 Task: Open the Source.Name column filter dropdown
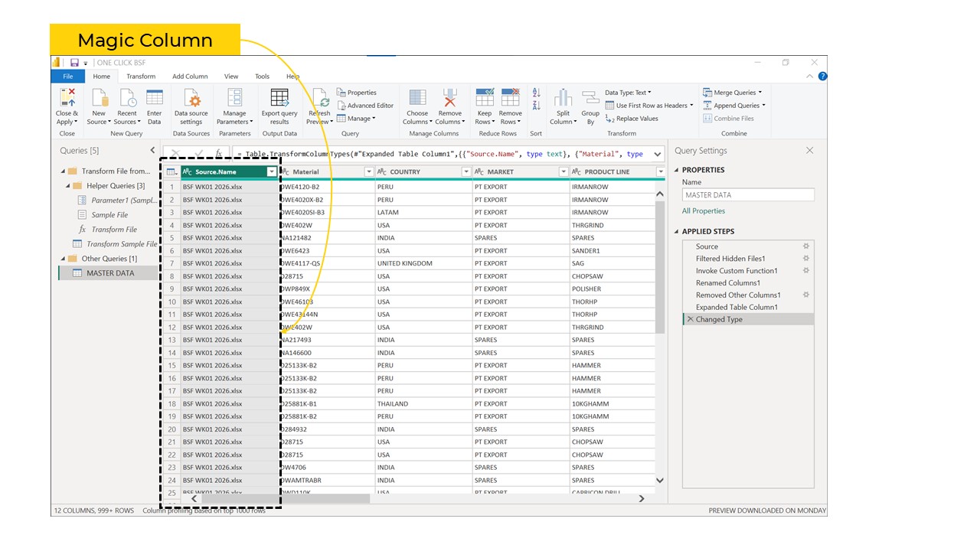point(271,172)
